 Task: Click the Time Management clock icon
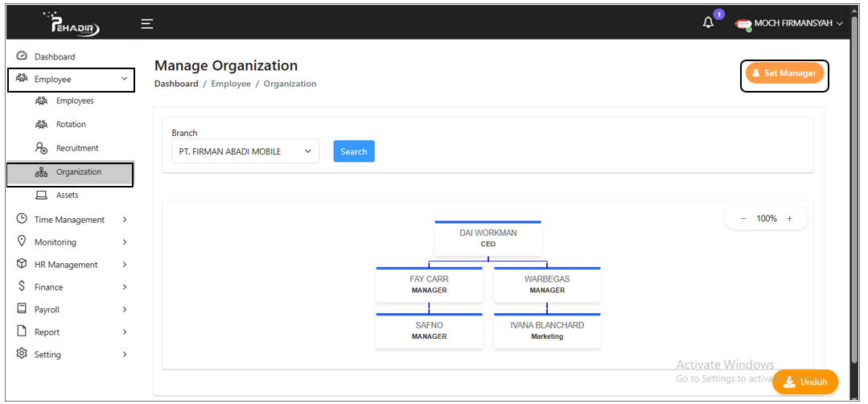click(22, 219)
